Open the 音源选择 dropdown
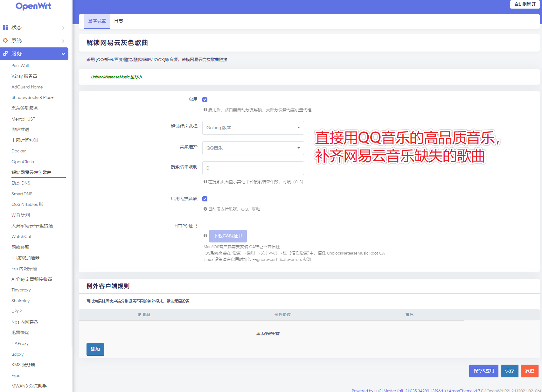 pos(253,148)
